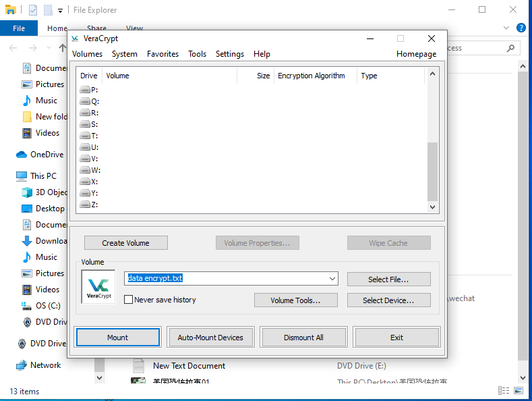Open VeraCrypt Favorites menu
The height and width of the screenshot is (401, 532).
click(162, 54)
